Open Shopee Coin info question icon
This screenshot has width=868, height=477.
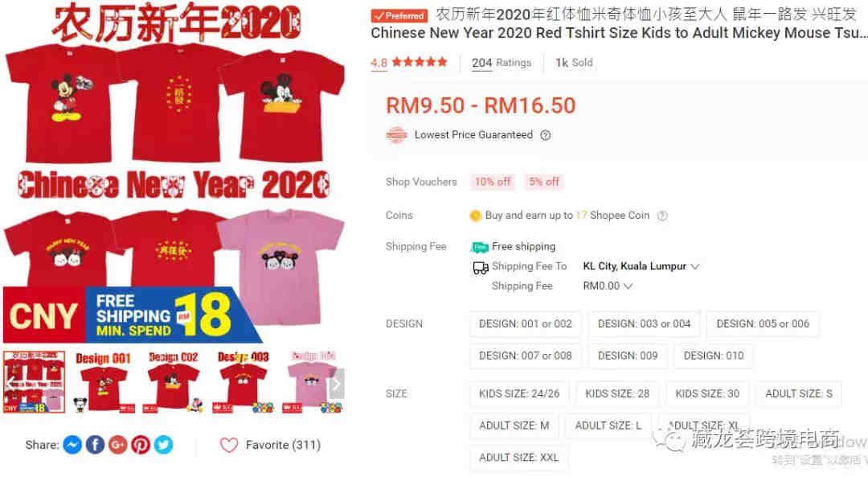[662, 216]
